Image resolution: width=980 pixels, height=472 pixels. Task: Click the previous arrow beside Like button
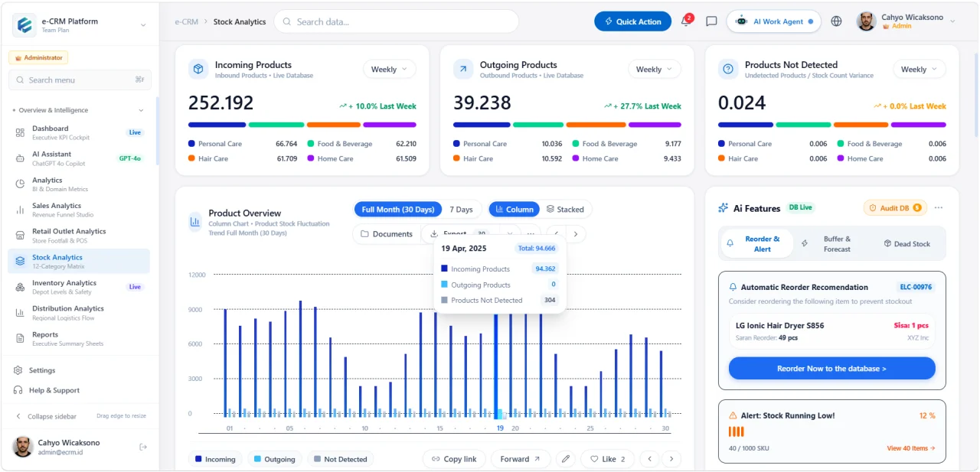tap(649, 459)
